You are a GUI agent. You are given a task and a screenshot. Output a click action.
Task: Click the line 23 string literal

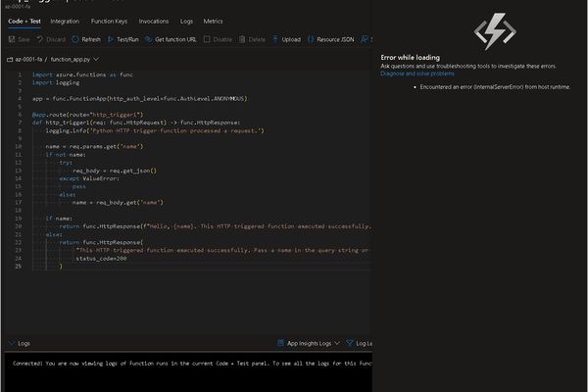[222, 250]
